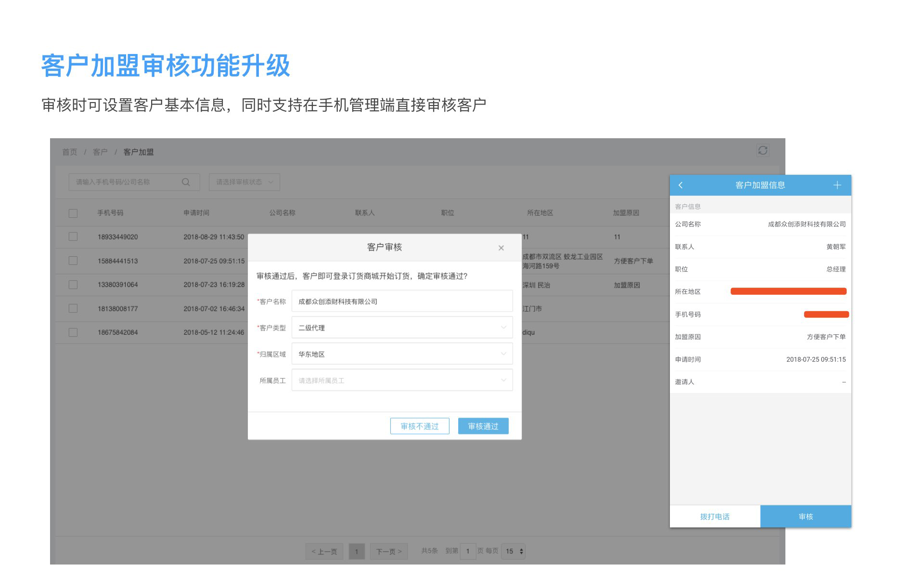Close the 客户审核 dialog with the X
Screen dimensions: 924x578
tap(501, 248)
